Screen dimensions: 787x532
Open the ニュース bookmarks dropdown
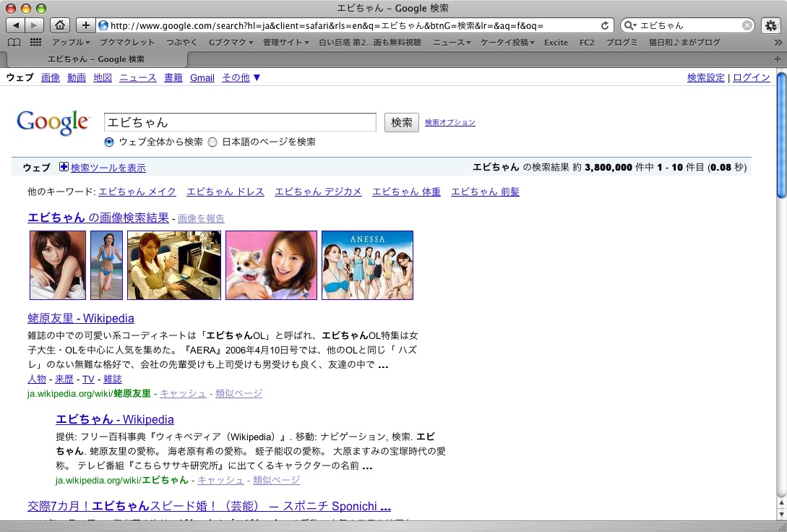(x=452, y=43)
